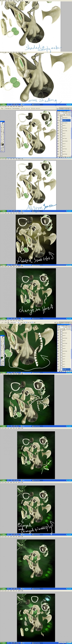Viewport: 72px width, 644px height.
Task: Select Type tool in zoomed green screenshot toolbox
Action: 3,350
